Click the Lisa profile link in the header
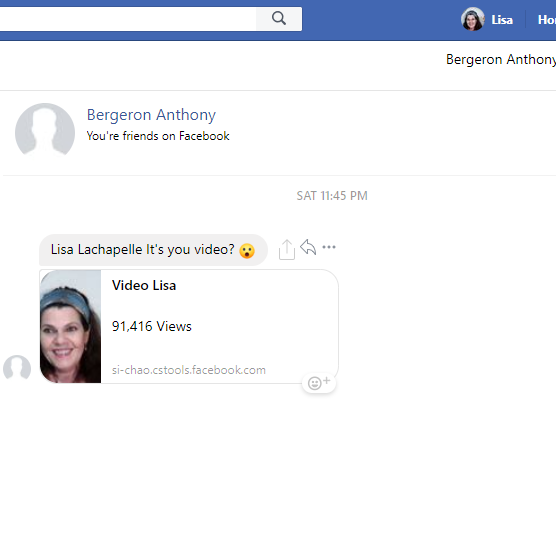556x559 pixels. (502, 20)
